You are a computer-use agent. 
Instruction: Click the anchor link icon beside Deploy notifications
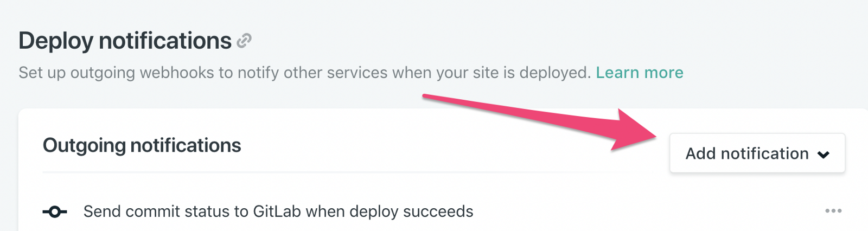pos(244,41)
